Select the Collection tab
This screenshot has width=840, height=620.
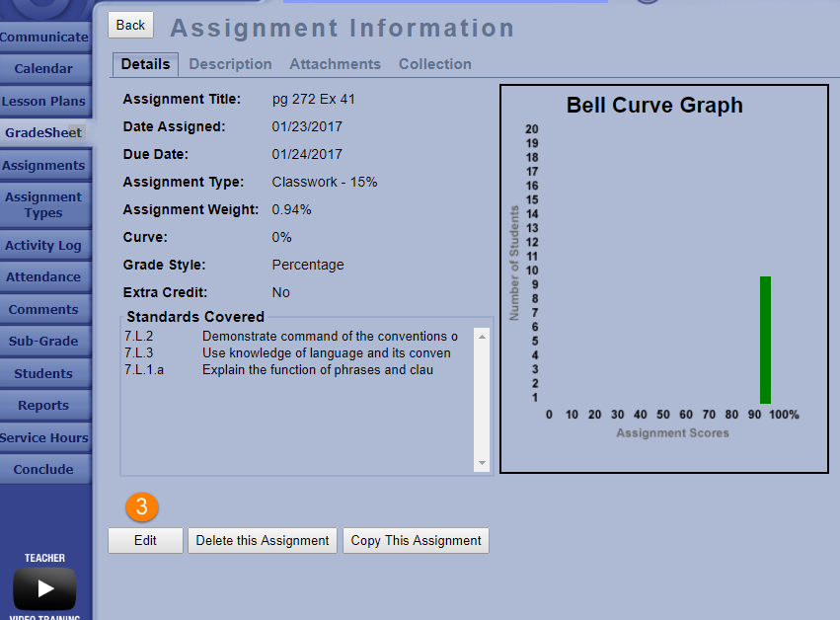point(434,64)
